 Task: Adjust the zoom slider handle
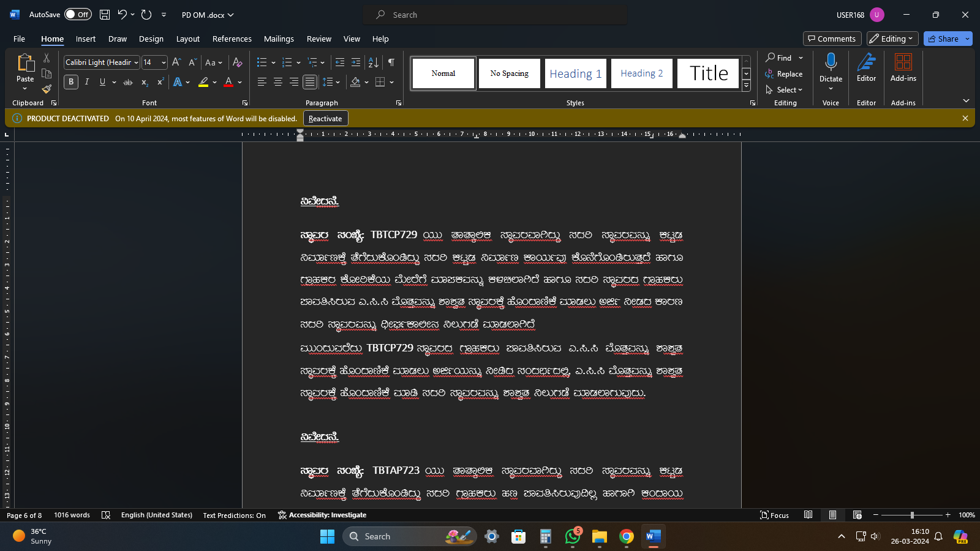coord(912,515)
